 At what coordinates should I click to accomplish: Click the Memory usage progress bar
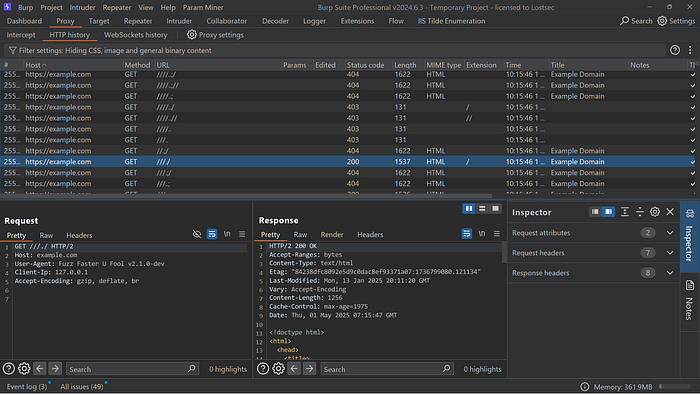pos(675,386)
